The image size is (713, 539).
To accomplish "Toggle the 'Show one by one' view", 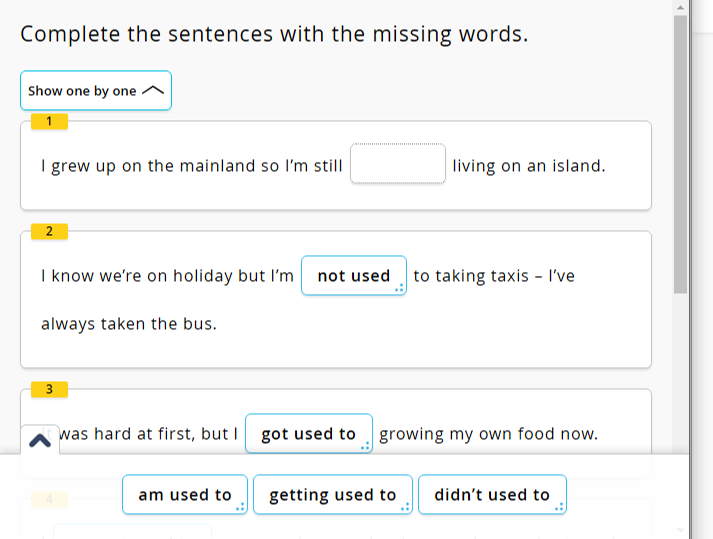I will coord(95,91).
